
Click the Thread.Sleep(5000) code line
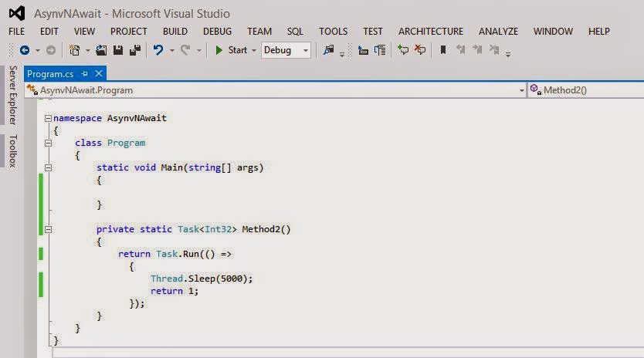(202, 279)
